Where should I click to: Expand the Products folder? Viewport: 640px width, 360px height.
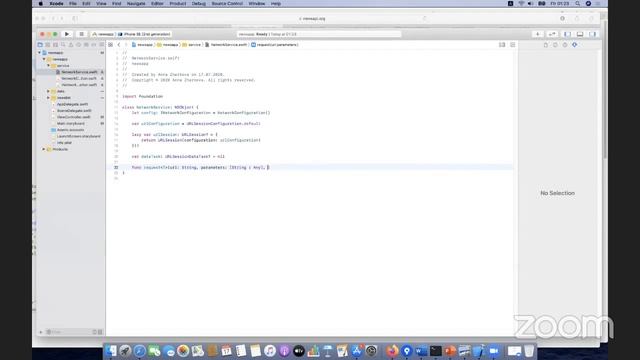[44, 149]
